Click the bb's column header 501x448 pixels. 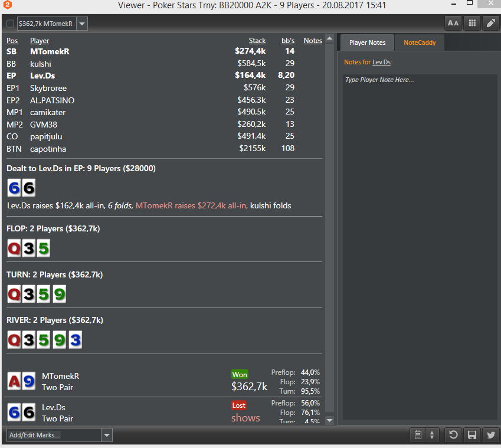pos(288,41)
